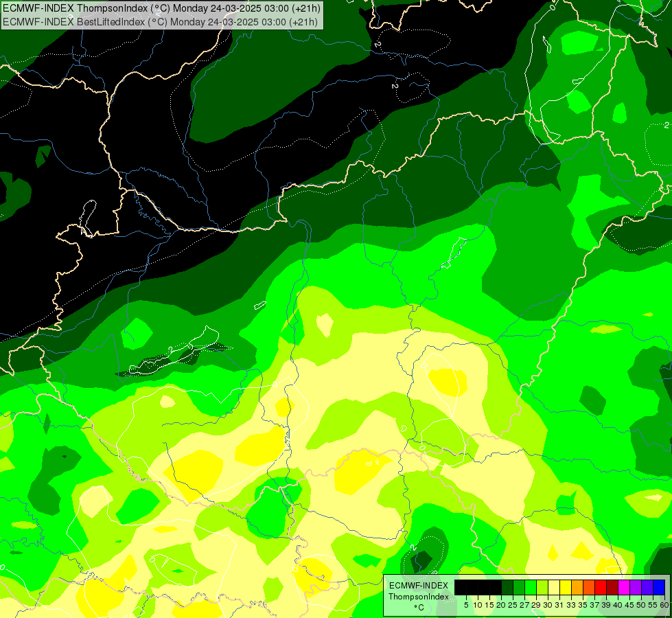The height and width of the screenshot is (618, 672).
Task: Select the pale yellow 30-31 legend swatch
Action: tap(554, 587)
